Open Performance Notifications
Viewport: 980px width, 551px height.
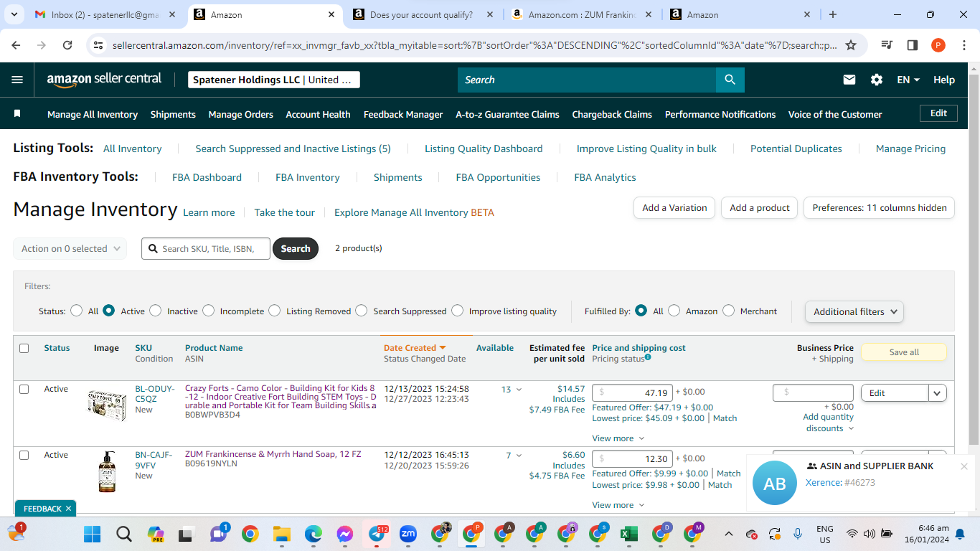coord(720,114)
